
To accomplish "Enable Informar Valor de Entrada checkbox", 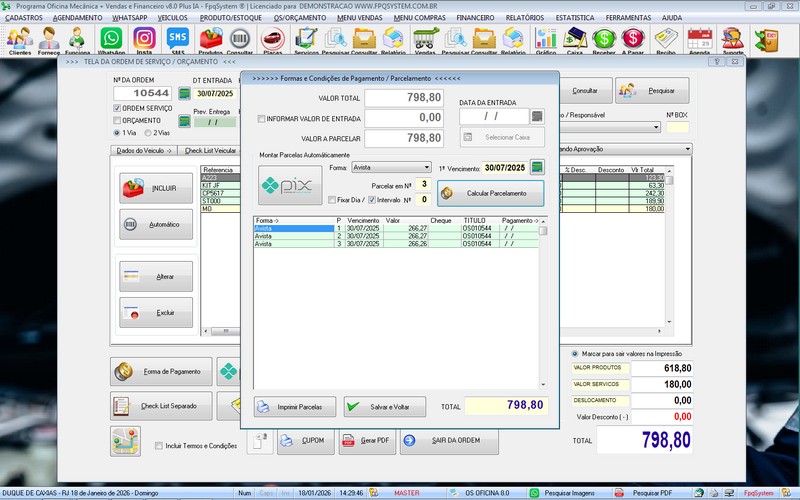I will coord(262,118).
